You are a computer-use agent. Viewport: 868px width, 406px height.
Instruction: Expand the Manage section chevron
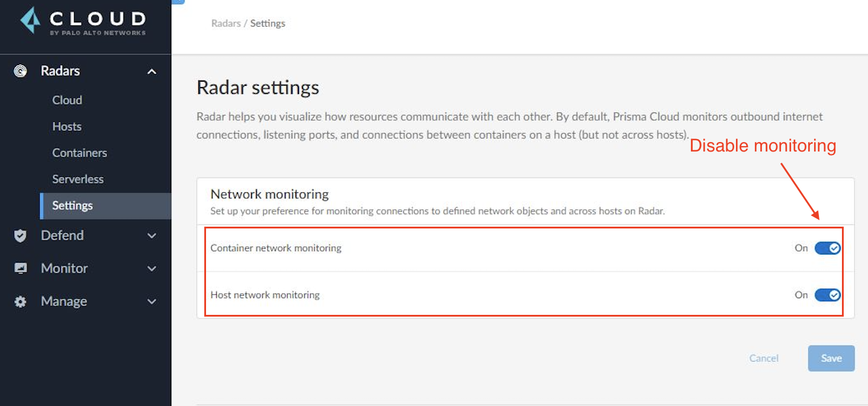coord(152,302)
